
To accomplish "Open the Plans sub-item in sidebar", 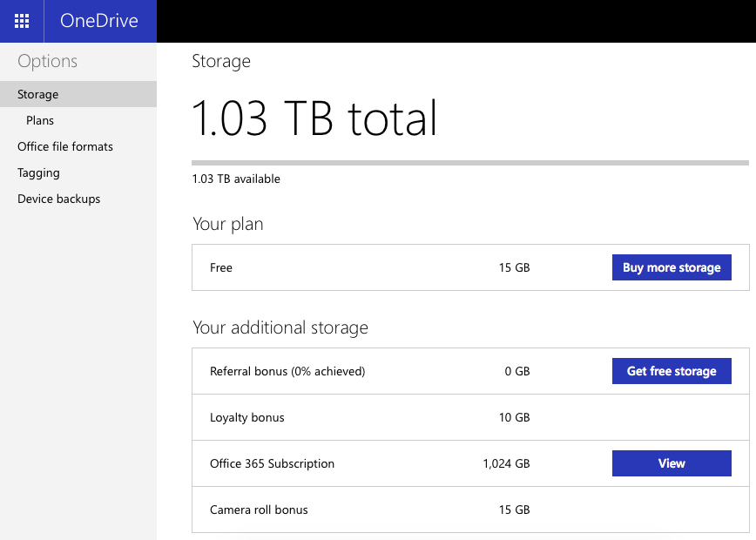I will click(40, 120).
